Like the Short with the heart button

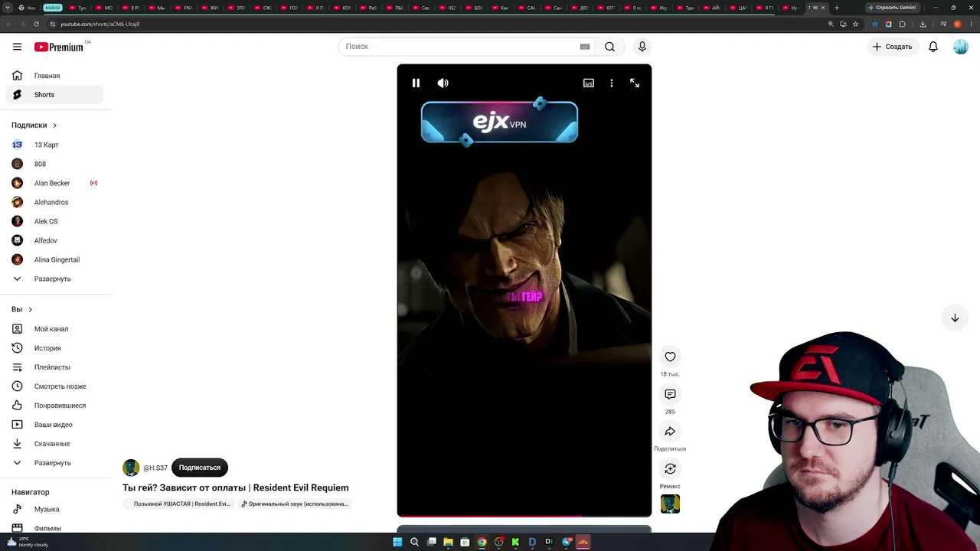[x=670, y=357]
